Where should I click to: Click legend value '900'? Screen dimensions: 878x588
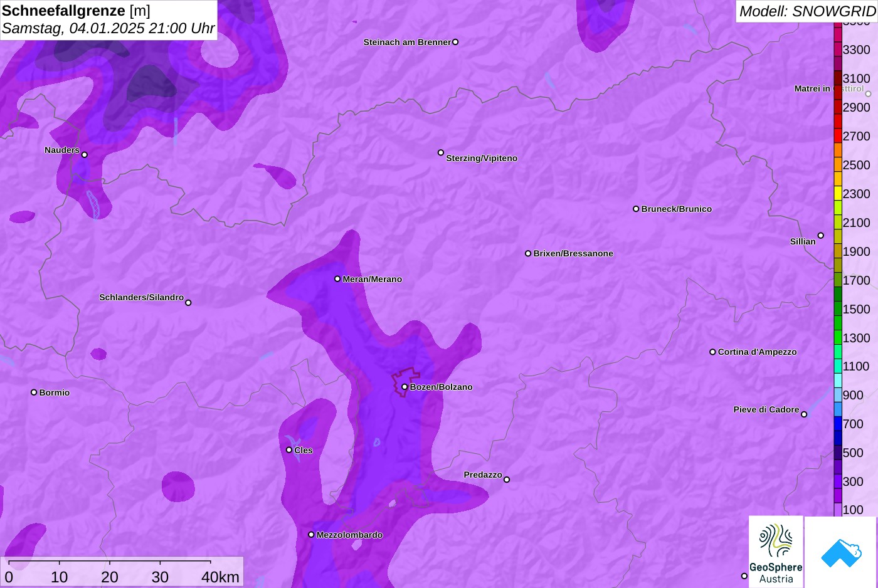(854, 395)
